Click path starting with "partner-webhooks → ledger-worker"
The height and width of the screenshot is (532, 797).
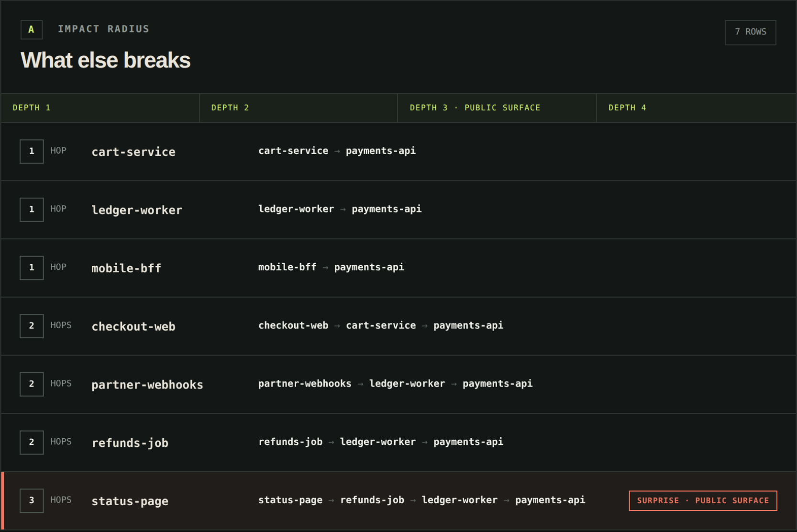[x=396, y=384]
